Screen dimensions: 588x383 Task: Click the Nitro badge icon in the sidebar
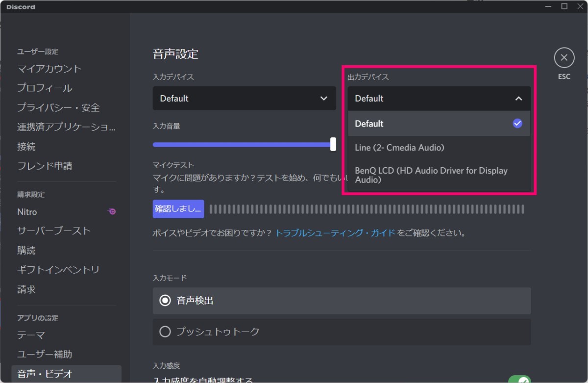tap(112, 212)
